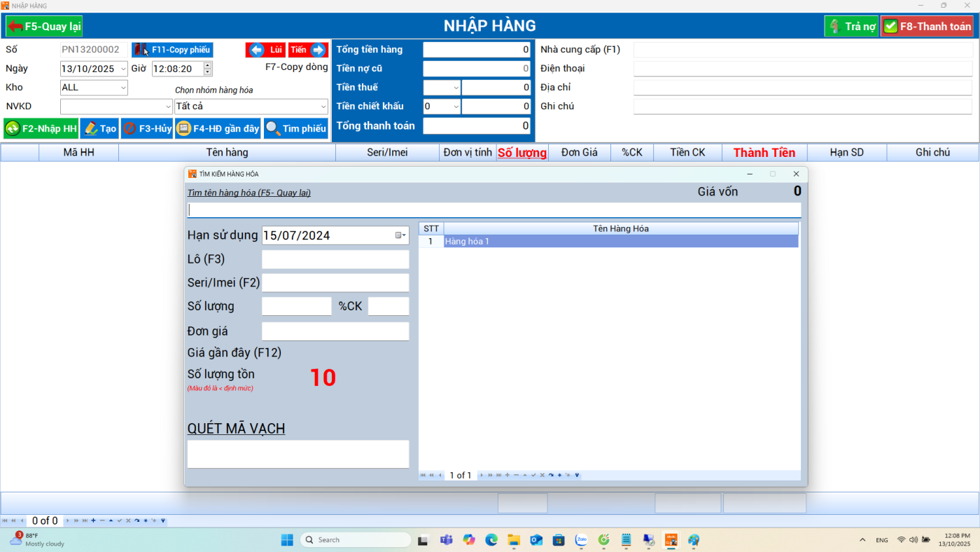Expand the Kho warehouse dropdown
Viewport: 980px width, 552px height.
[x=123, y=88]
